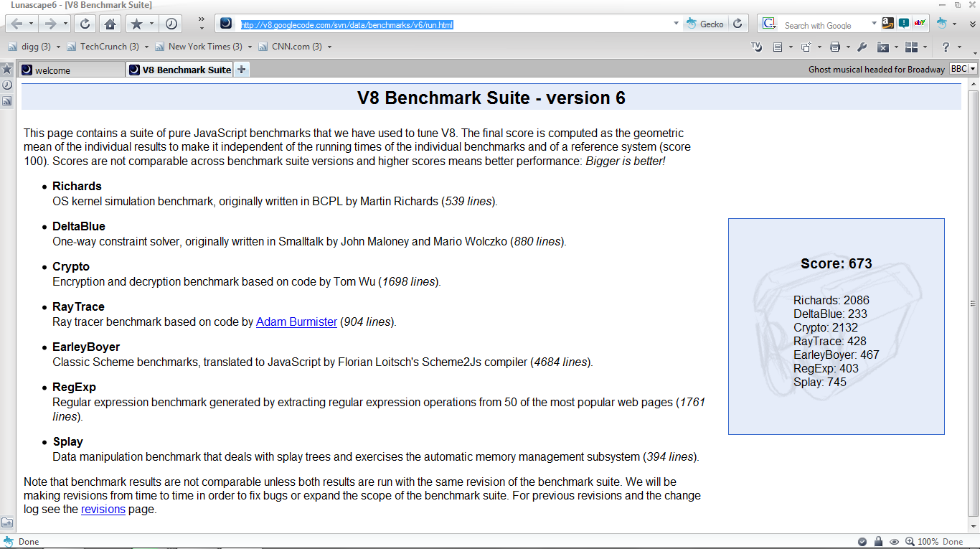Click the reload icon beside Gecko
Screen dimensions: 980x549
tap(738, 24)
